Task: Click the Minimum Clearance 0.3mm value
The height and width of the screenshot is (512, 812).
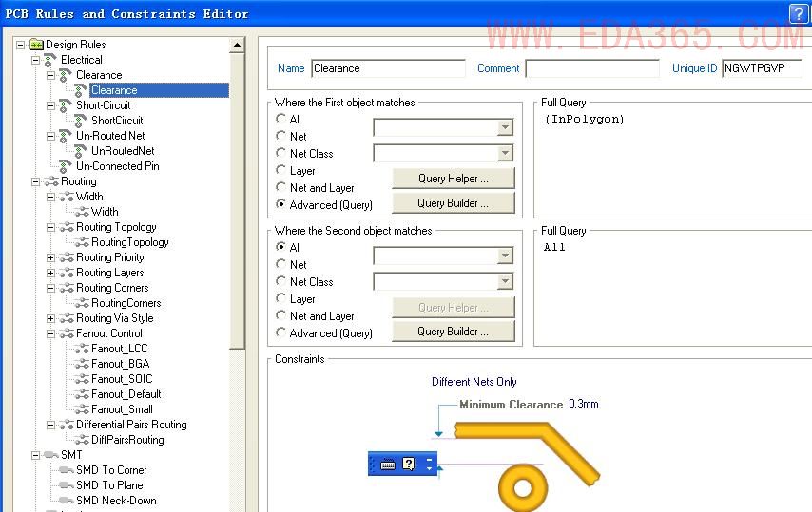Action: [584, 404]
